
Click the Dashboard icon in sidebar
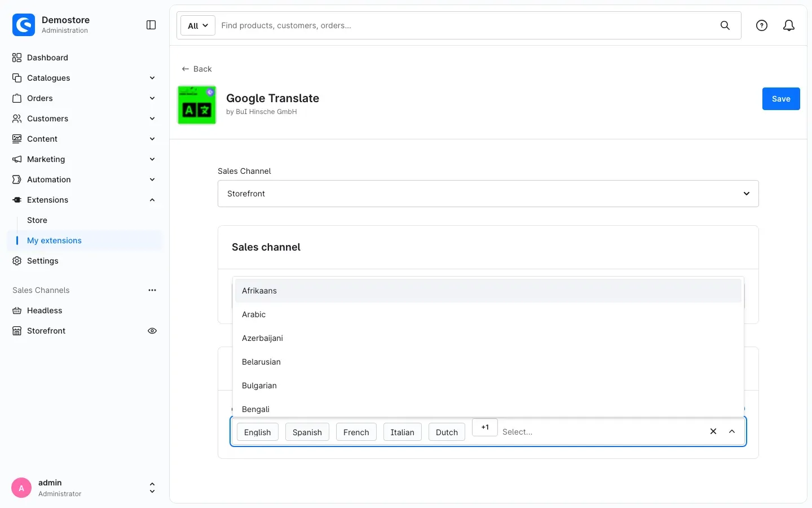[x=17, y=58]
